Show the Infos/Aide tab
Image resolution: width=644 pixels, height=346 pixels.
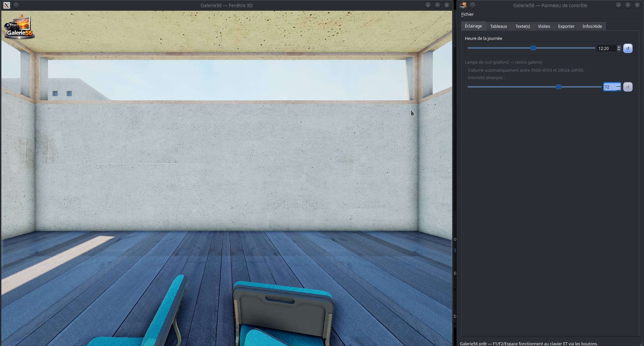(x=592, y=26)
